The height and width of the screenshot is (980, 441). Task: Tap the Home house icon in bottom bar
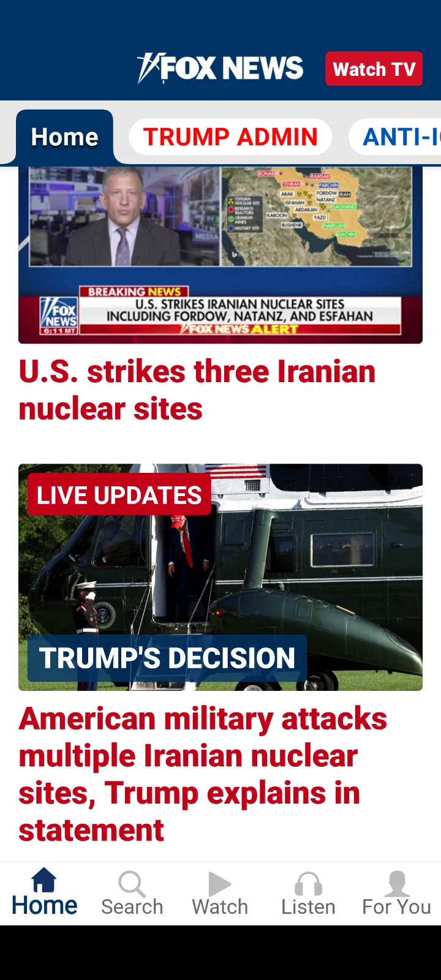pyautogui.click(x=44, y=880)
